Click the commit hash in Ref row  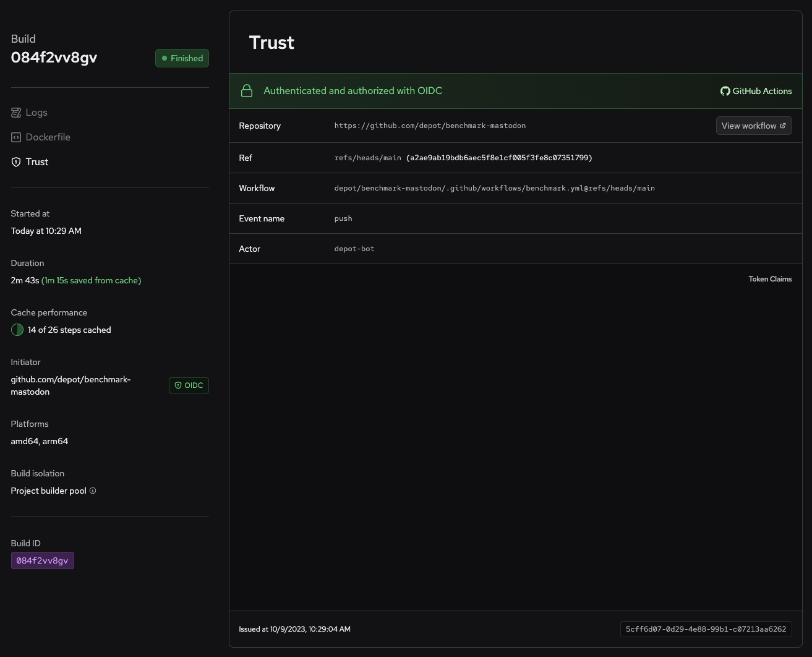click(499, 158)
